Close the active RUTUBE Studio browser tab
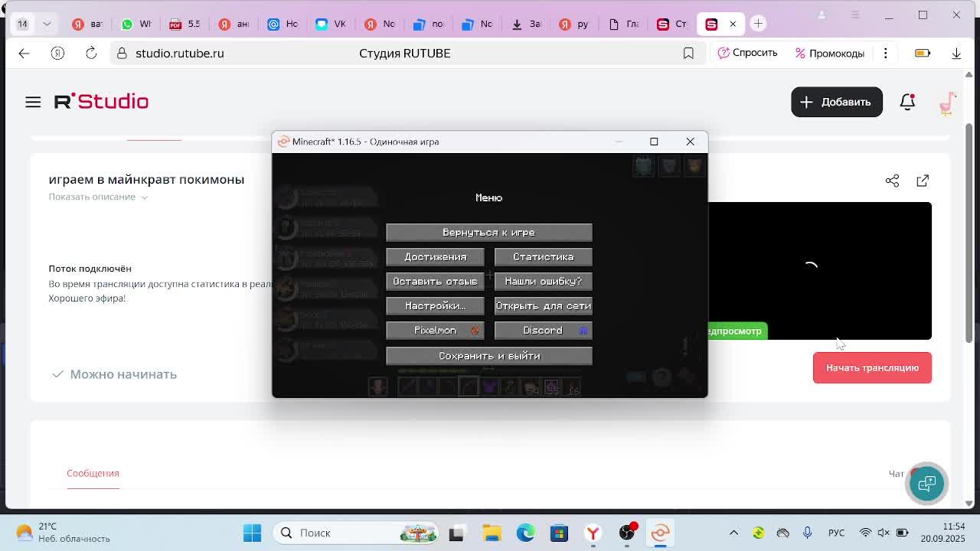 pos(733,24)
